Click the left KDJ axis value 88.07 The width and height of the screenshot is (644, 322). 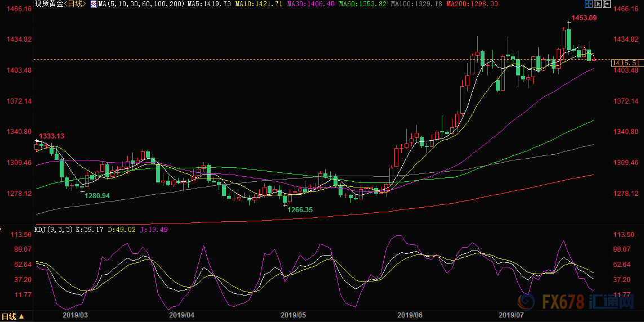23,249
